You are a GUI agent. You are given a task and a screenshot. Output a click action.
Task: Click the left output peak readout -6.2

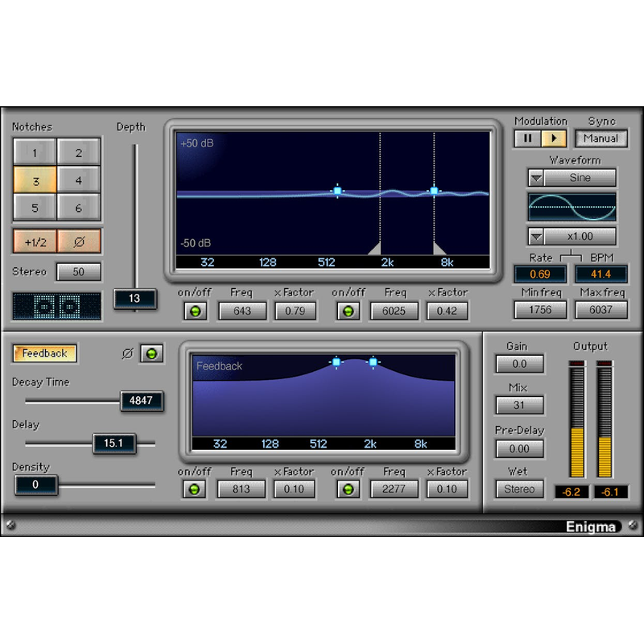pyautogui.click(x=572, y=492)
